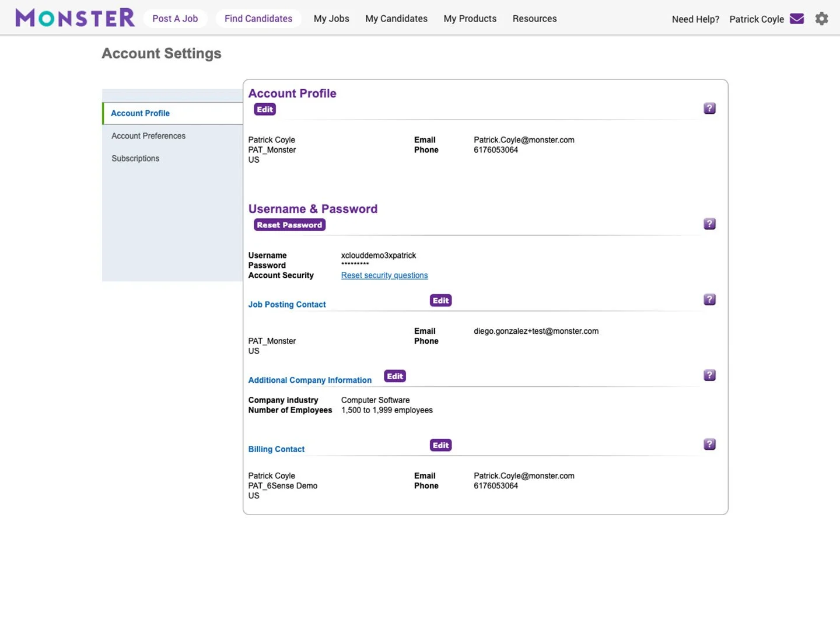Click PAT_6Sense Demo company text

pos(283,486)
